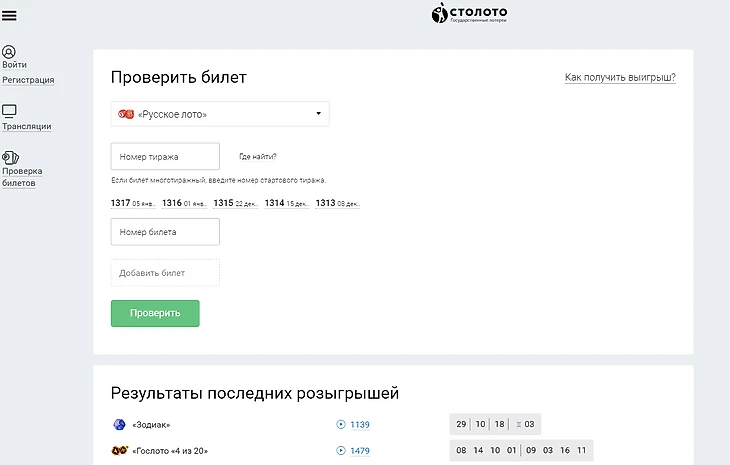Viewport: 730px width, 465px height.
Task: Open the Регистрация sidebar link
Action: click(28, 80)
